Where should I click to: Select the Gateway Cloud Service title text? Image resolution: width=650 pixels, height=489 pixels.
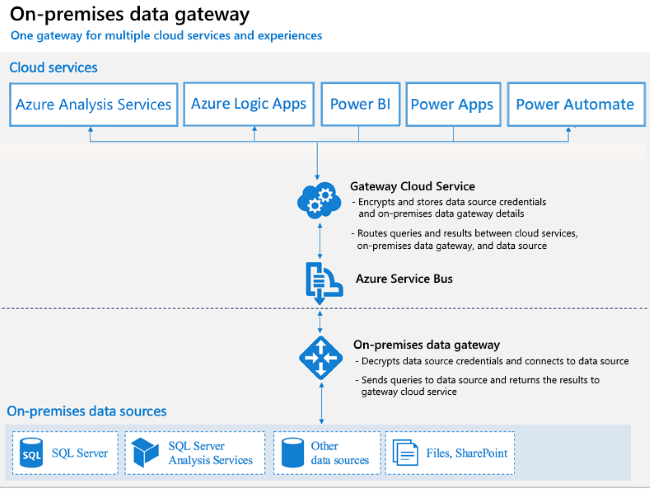click(x=412, y=186)
